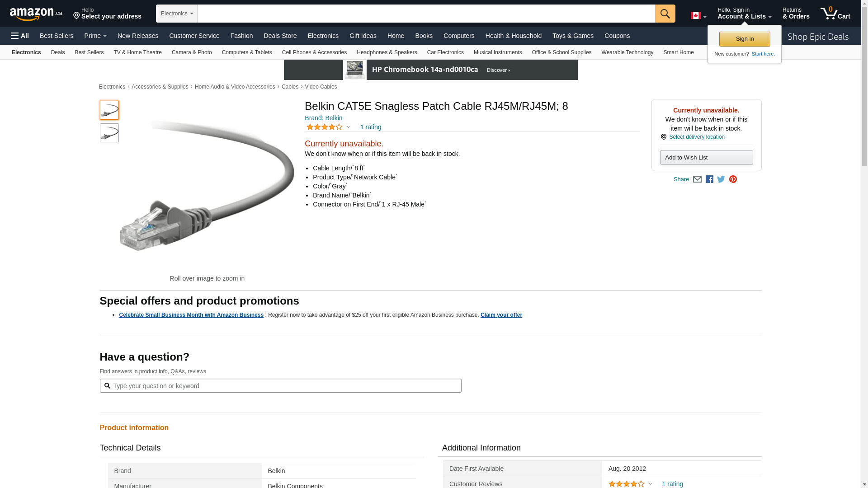The width and height of the screenshot is (868, 488).
Task: Share product on Pinterest icon
Action: pos(733,179)
